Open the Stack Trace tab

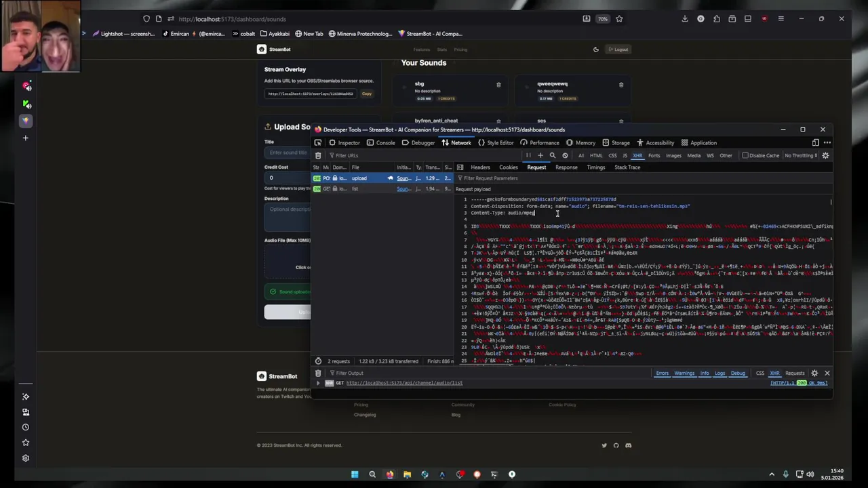[627, 167]
